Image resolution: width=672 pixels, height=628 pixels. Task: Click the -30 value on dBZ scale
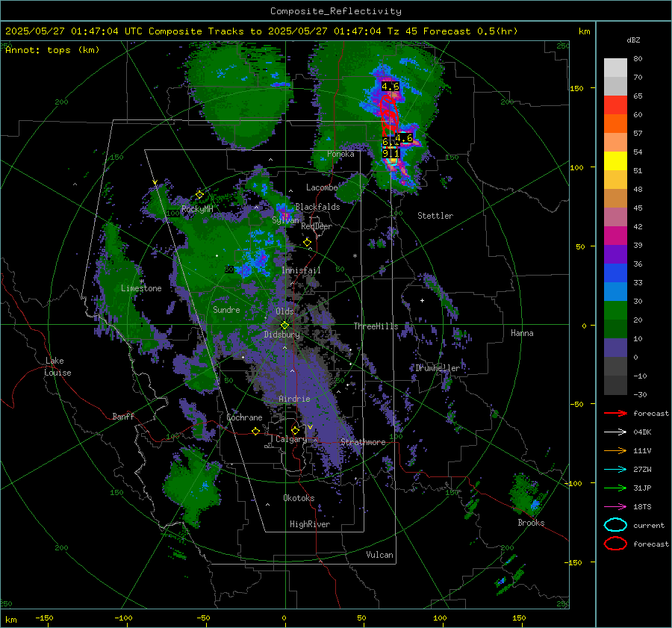click(640, 394)
